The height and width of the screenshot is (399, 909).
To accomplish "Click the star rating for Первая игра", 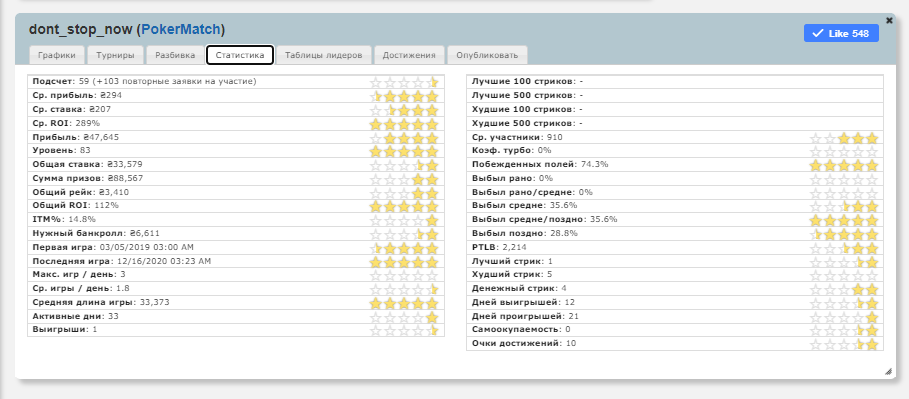I will click(404, 248).
